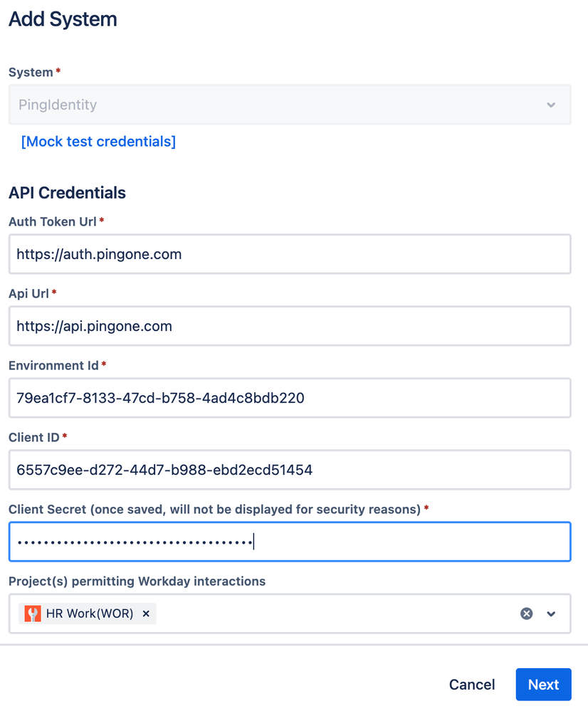588x711 pixels.
Task: Focus the masked Client Secret field
Action: [289, 542]
